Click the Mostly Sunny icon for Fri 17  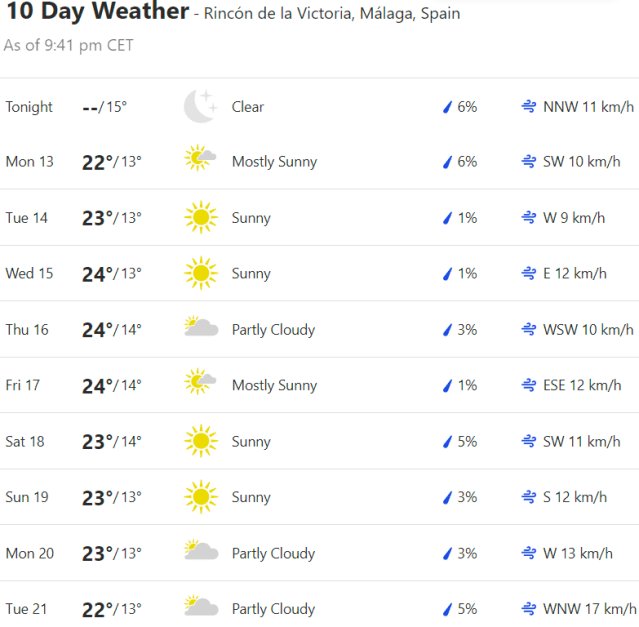tap(200, 385)
